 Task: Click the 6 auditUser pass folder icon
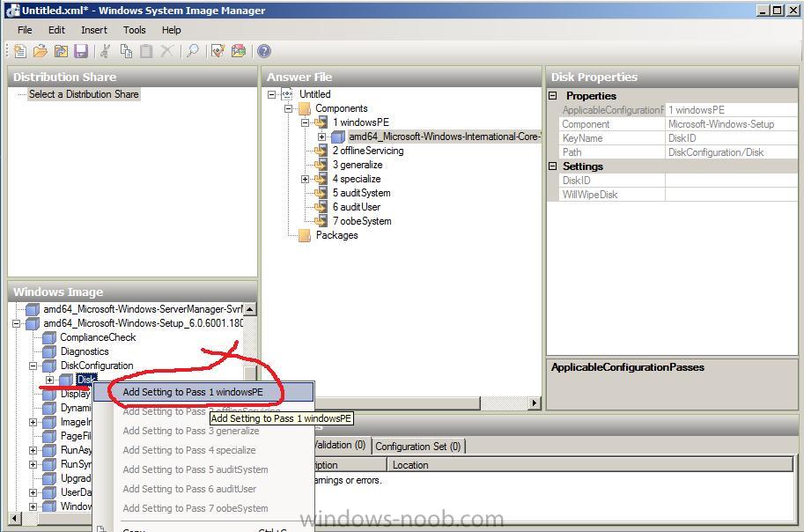click(321, 207)
